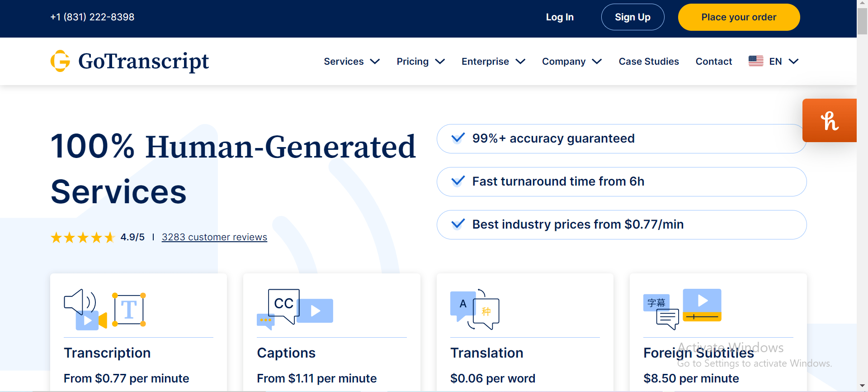The width and height of the screenshot is (868, 392).
Task: Click checkmark beside Best industry prices
Action: 458,224
